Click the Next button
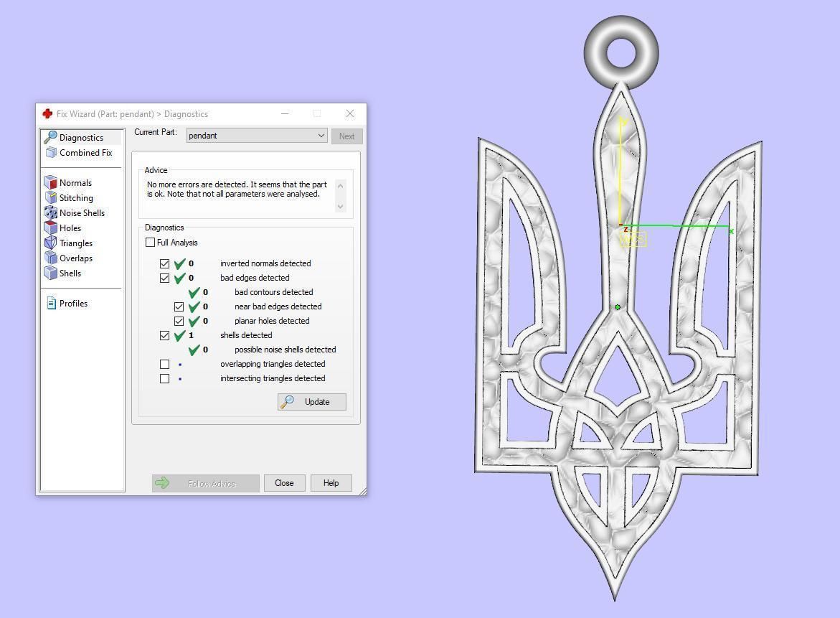The image size is (840, 618). (346, 136)
